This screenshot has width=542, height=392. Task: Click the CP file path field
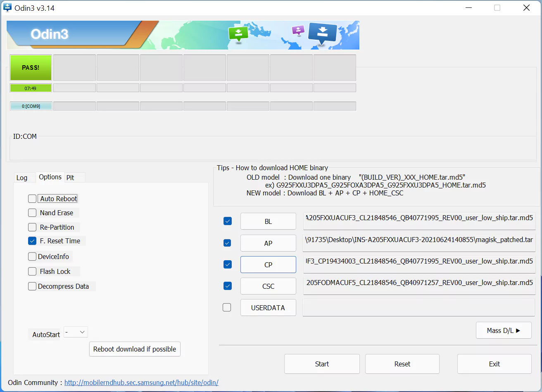click(419, 264)
